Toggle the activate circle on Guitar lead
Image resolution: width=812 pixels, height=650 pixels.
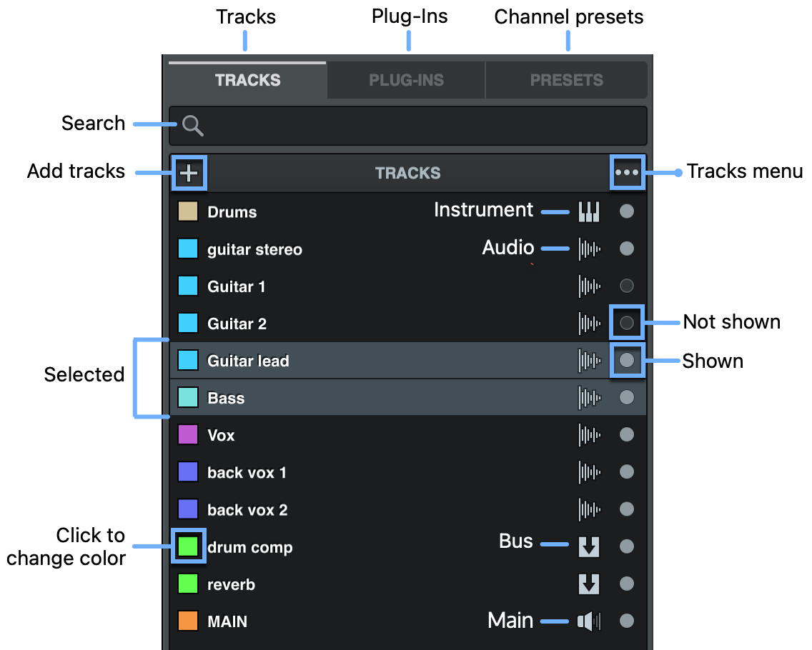pos(626,360)
